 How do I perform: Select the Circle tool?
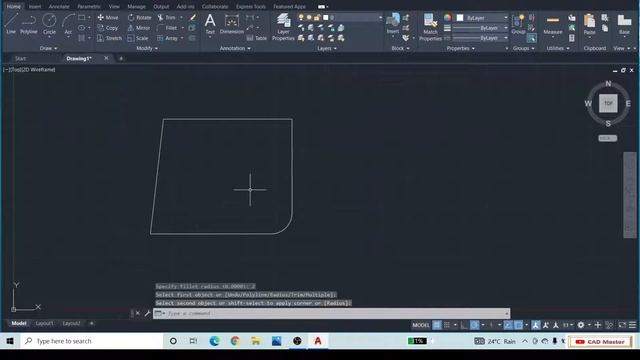tap(49, 23)
